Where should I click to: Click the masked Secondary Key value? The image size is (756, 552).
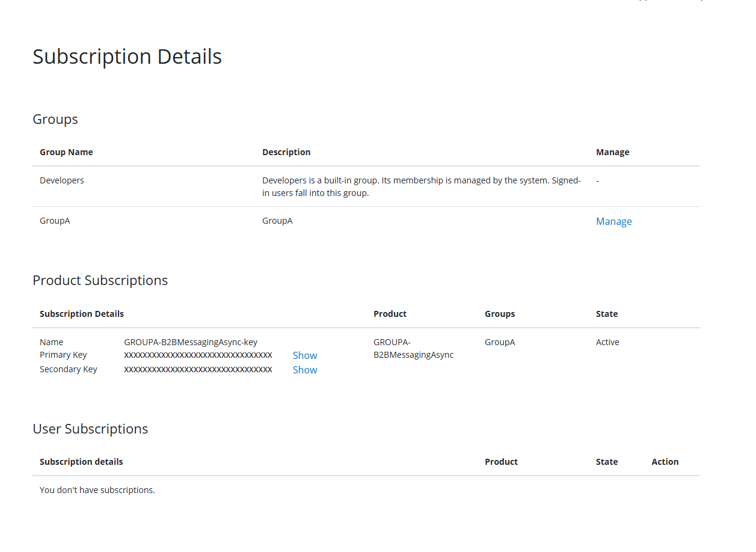coord(198,369)
